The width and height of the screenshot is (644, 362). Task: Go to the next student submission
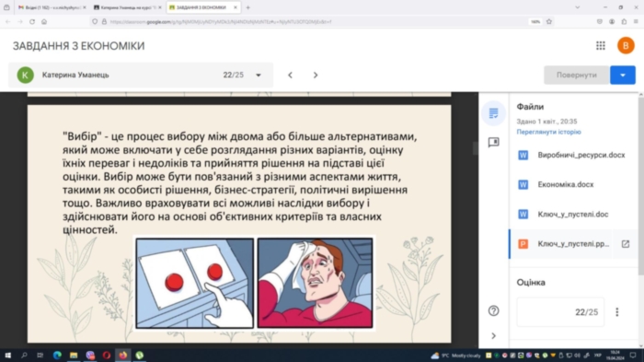(x=316, y=75)
